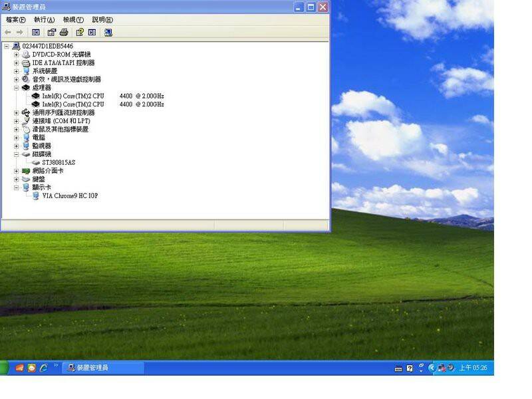Select the sound controller (音效) category icon
Viewport: 532px width, 399px height.
coord(26,79)
